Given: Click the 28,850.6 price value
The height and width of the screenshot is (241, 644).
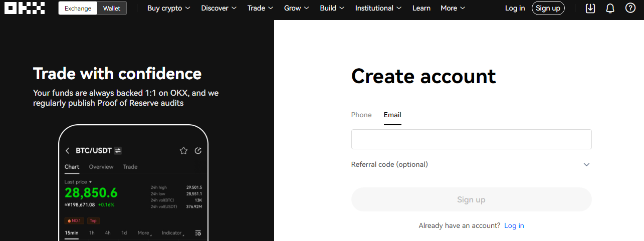Looking at the screenshot, I should point(91,193).
